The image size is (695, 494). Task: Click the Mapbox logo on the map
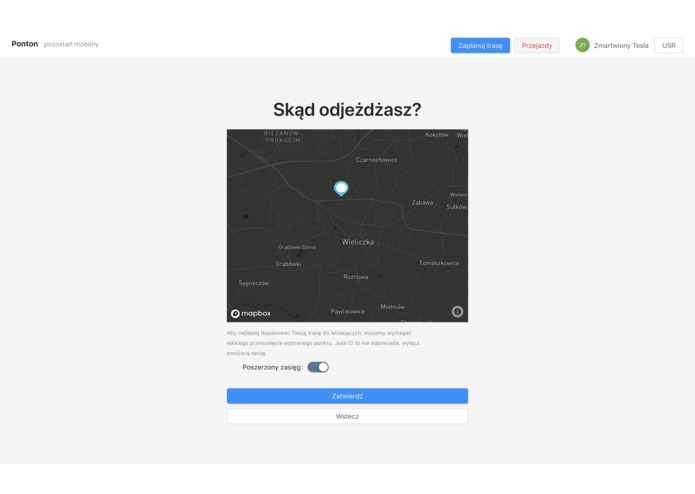pos(251,313)
